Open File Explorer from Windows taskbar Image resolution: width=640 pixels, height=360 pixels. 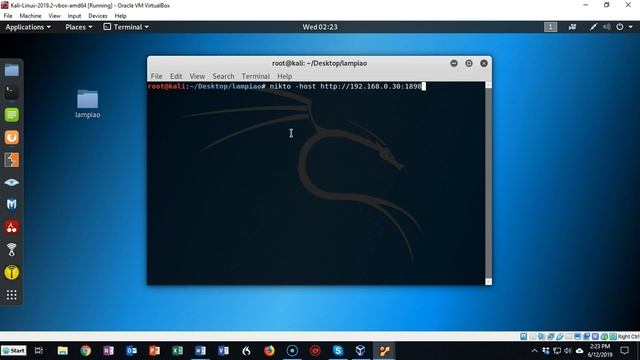tap(62, 351)
